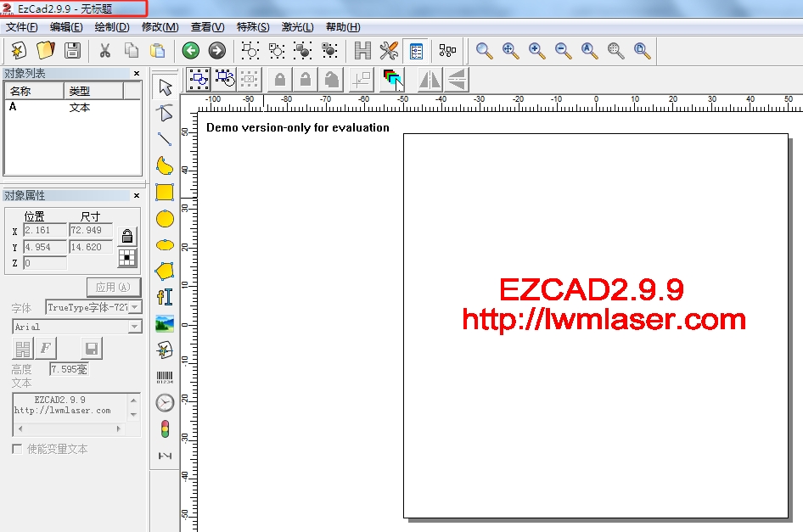Open the 激光(L) menu

tap(298, 27)
